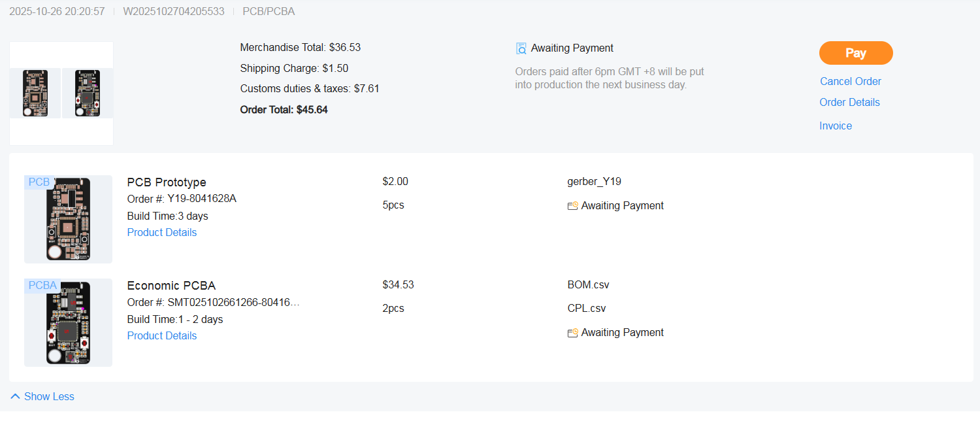Screen dimensions: 980x425
Task: Click the right order summary board preview
Action: (x=88, y=93)
